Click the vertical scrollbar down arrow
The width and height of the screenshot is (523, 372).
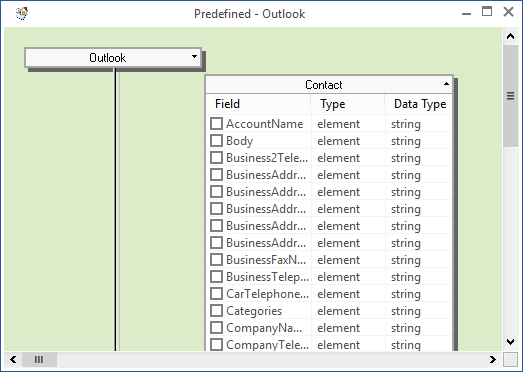(510, 342)
